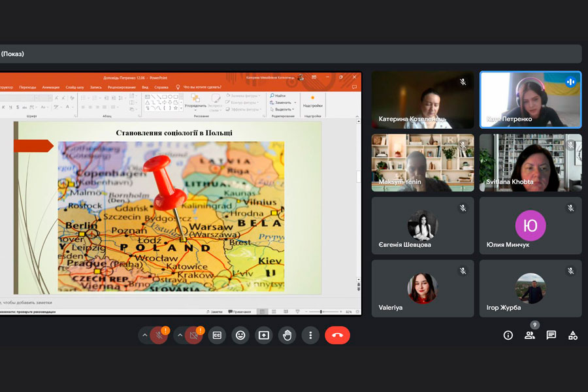Image resolution: width=588 pixels, height=392 pixels.
Task: Expand the shapes gallery more arrow
Action: pos(182,108)
